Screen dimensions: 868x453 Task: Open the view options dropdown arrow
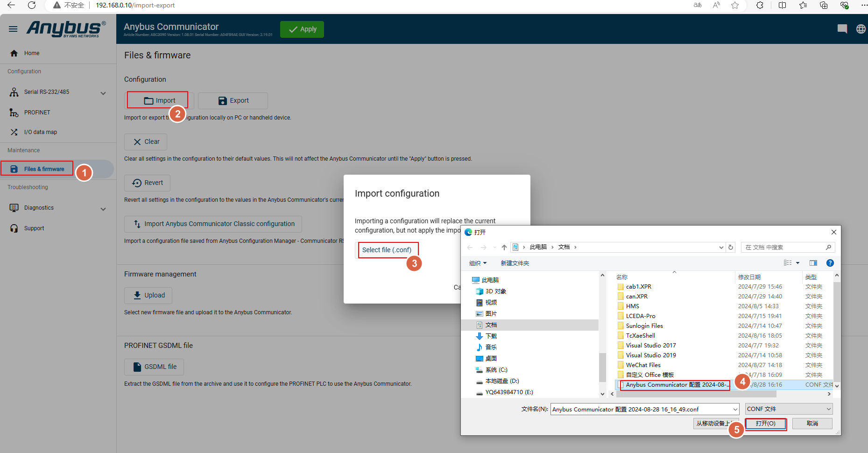point(797,263)
